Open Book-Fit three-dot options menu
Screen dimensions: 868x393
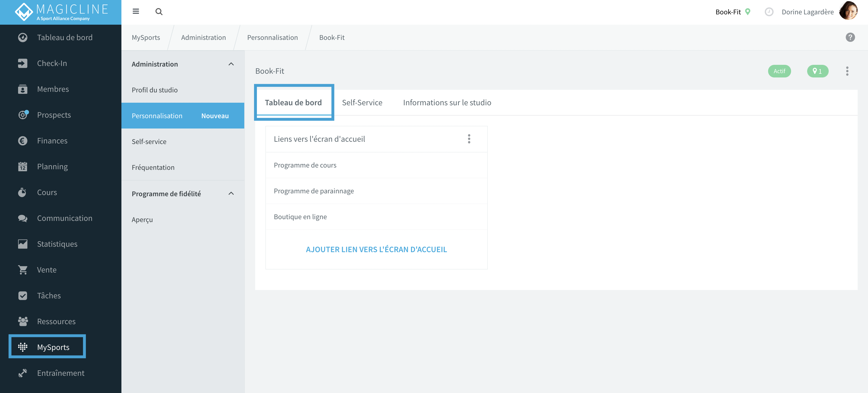tap(847, 71)
